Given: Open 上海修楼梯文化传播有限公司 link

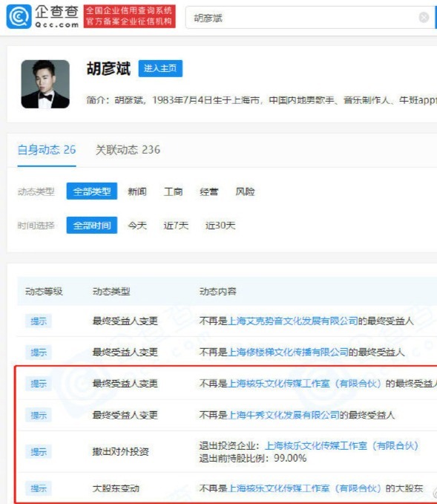Looking at the screenshot, I should [288, 353].
